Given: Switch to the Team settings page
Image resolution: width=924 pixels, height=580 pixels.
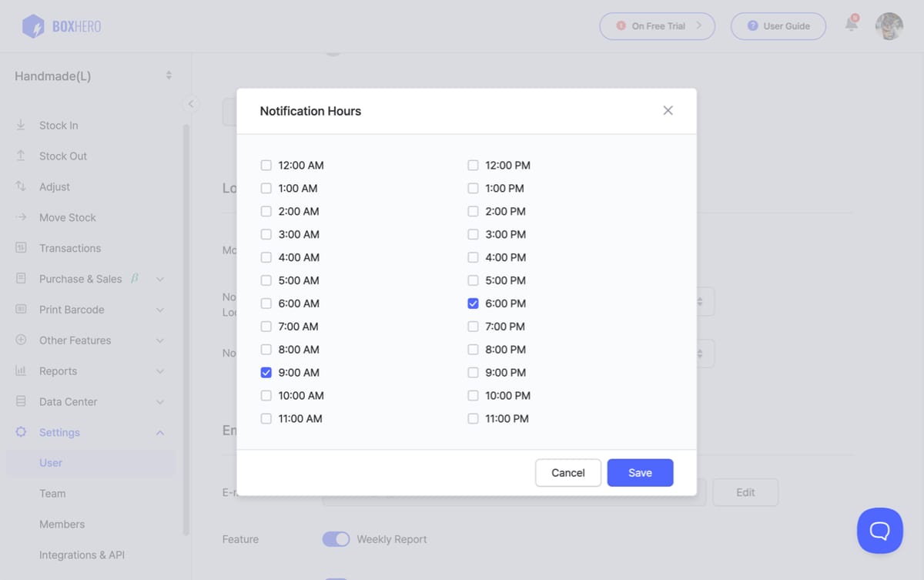Looking at the screenshot, I should point(52,493).
